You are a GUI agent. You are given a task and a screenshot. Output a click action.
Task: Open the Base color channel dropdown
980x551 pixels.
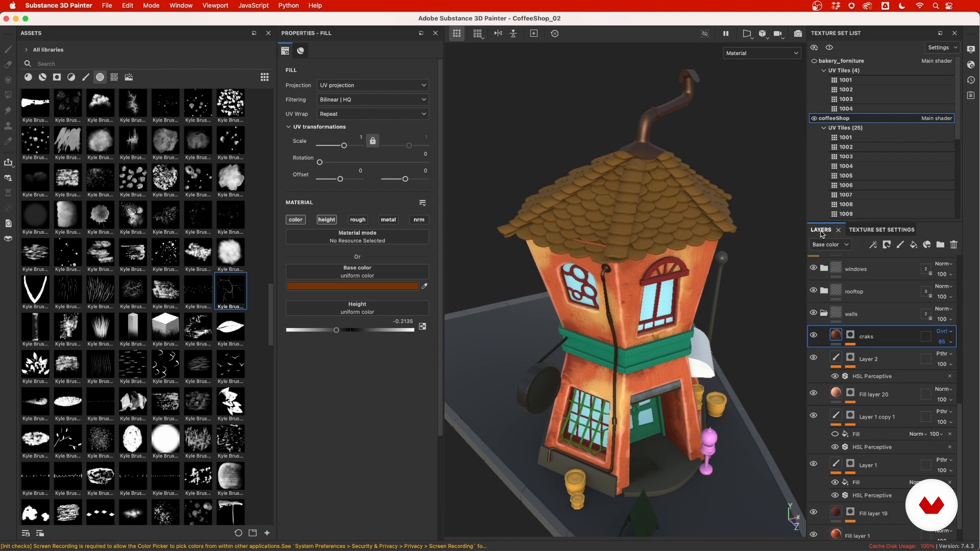[830, 245]
